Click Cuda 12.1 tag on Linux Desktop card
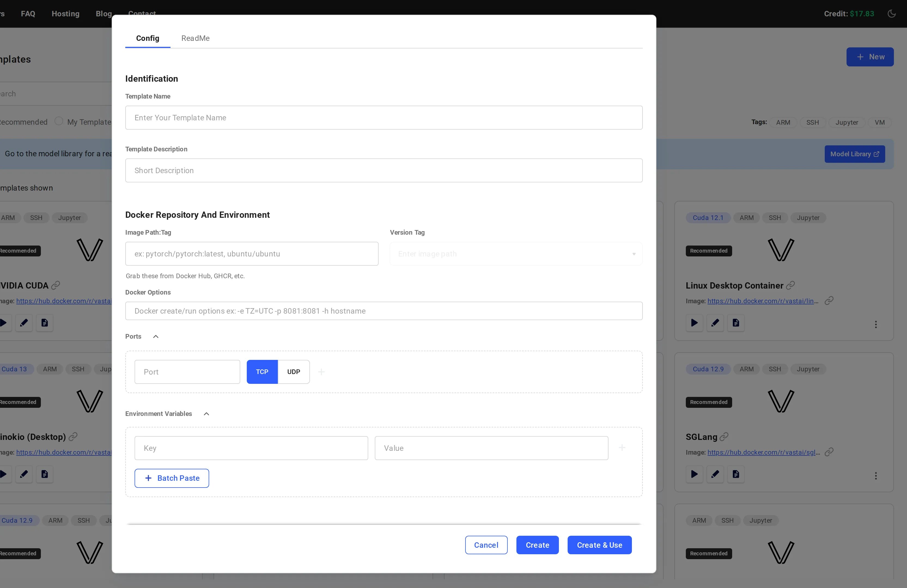This screenshot has width=907, height=588. (x=708, y=218)
